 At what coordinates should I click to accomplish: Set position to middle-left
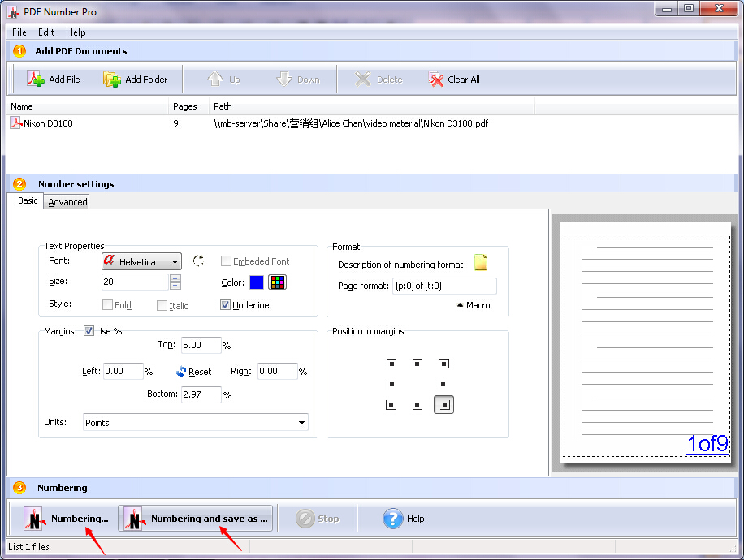tap(391, 384)
